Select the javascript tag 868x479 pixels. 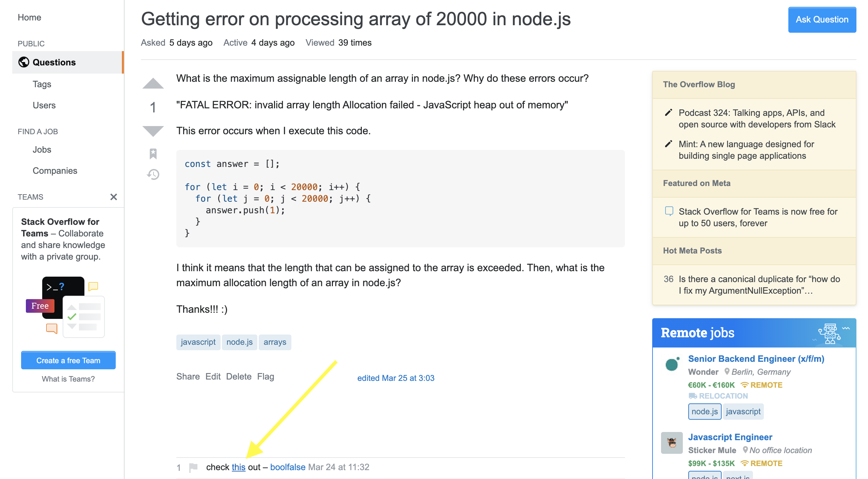click(198, 342)
